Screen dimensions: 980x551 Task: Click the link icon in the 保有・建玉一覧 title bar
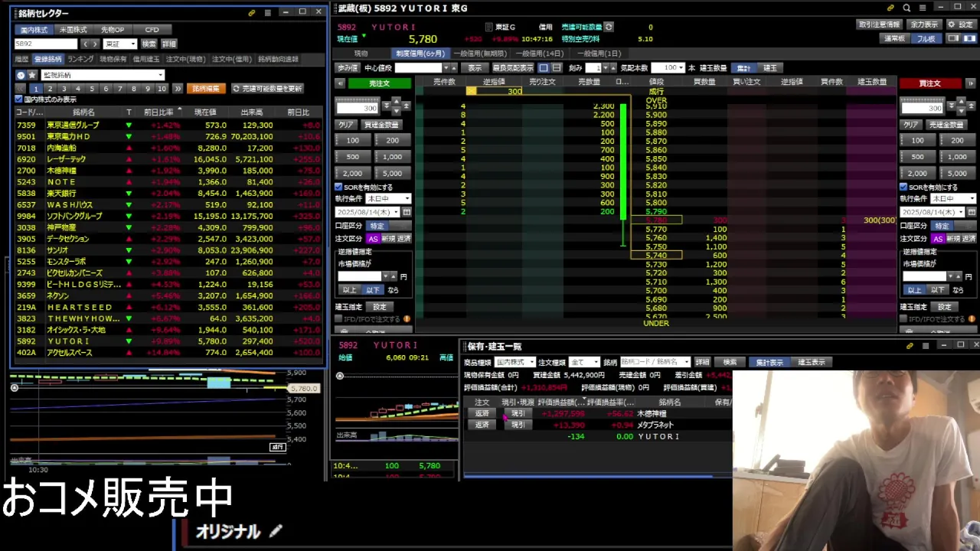pyautogui.click(x=910, y=346)
